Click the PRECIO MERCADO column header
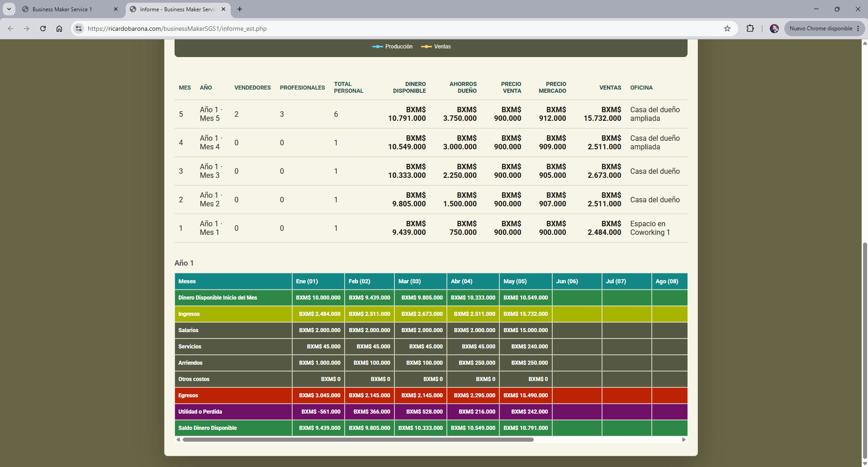The width and height of the screenshot is (868, 467). pos(552,88)
